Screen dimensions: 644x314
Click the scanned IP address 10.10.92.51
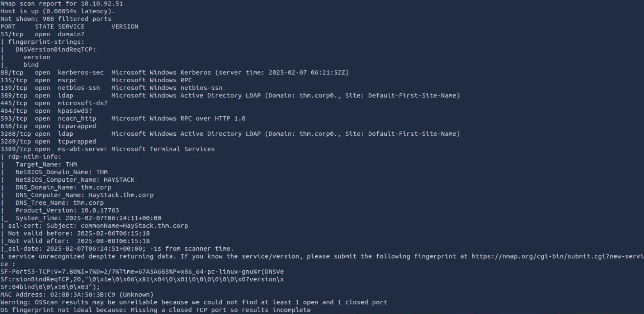102,4
